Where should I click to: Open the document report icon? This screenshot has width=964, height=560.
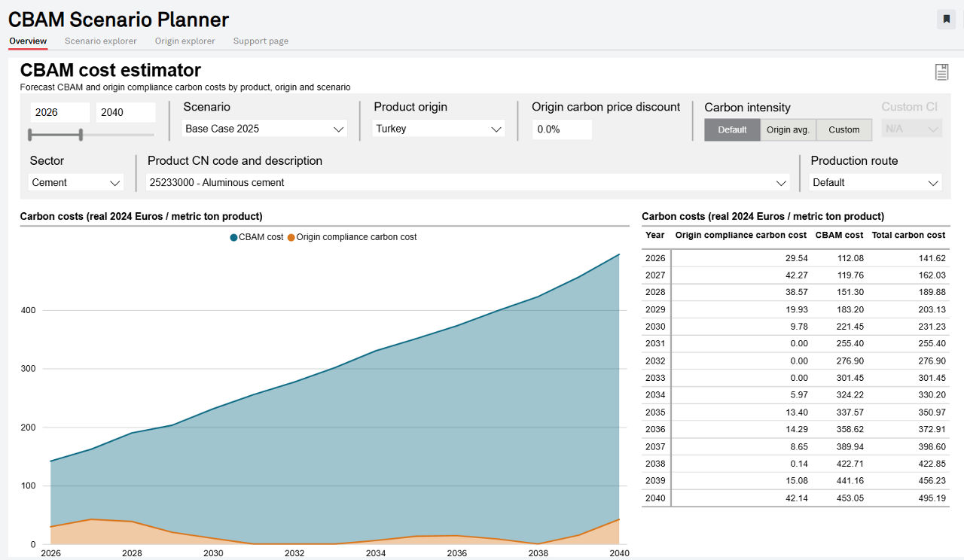coord(941,72)
